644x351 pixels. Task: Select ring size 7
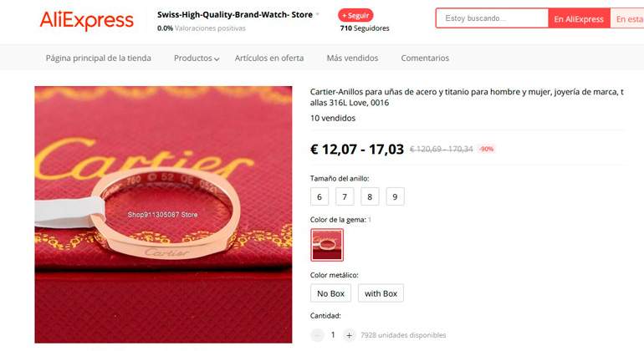[345, 196]
